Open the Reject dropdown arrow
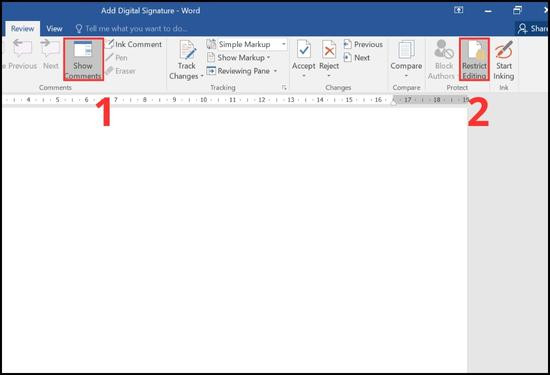The width and height of the screenshot is (550, 375). point(329,75)
